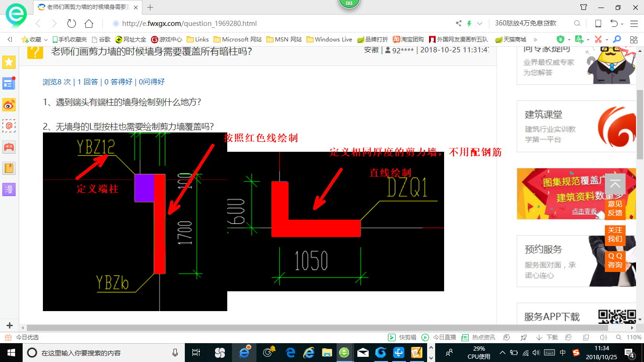Screen dimensions: 644x362
Task: Open the Microsoft 网站 bookmark folder
Action: (x=238, y=40)
